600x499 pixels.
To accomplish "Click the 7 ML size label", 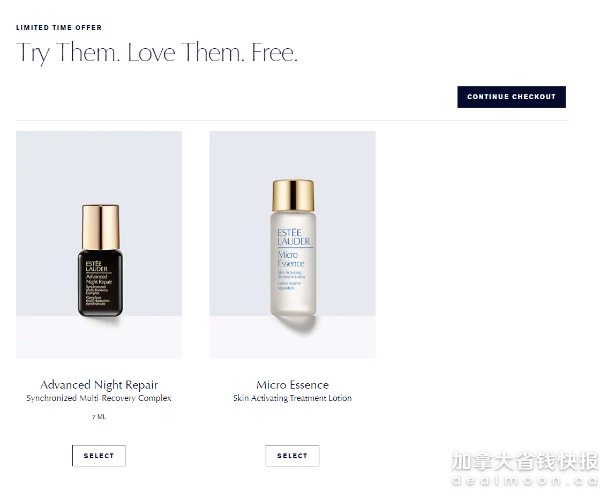I will pos(99,416).
